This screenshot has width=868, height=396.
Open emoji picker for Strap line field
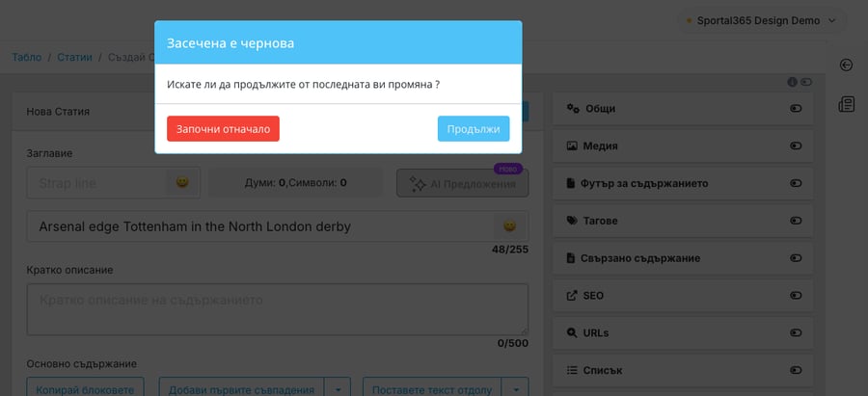[182, 182]
